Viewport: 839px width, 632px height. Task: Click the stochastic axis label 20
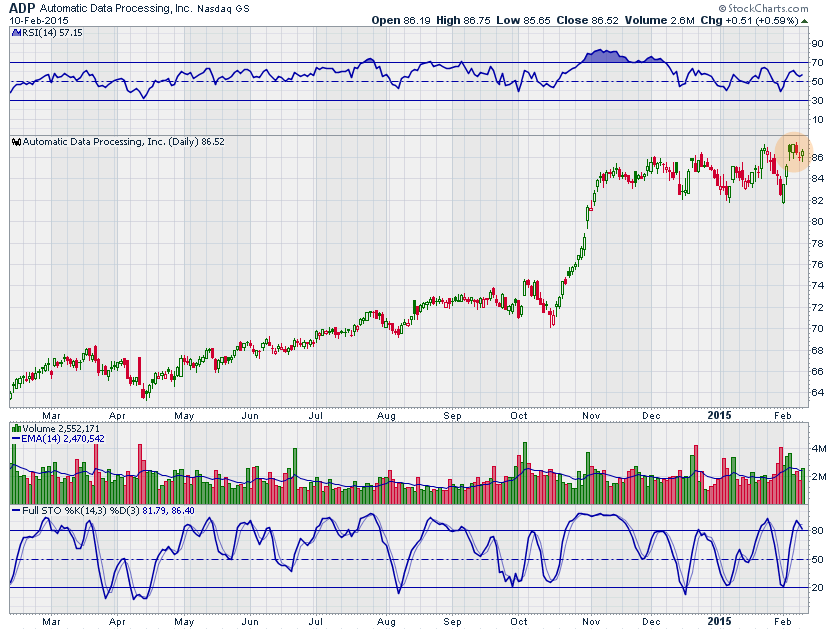pyautogui.click(x=818, y=588)
